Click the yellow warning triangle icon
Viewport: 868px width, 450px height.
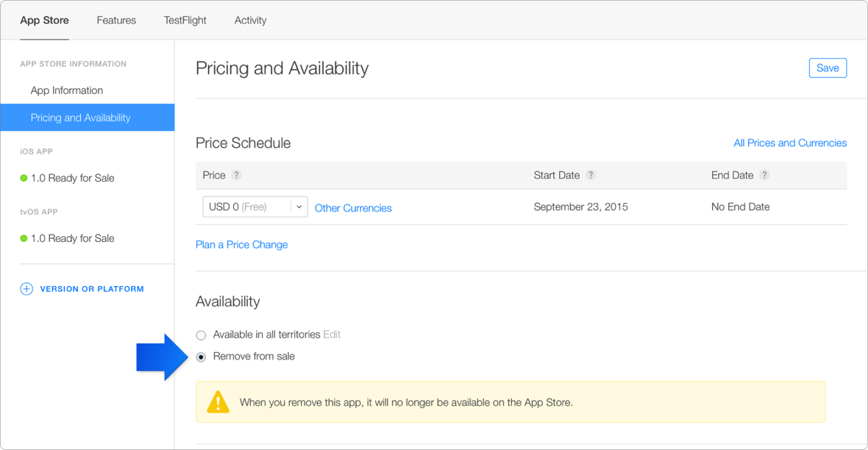218,402
